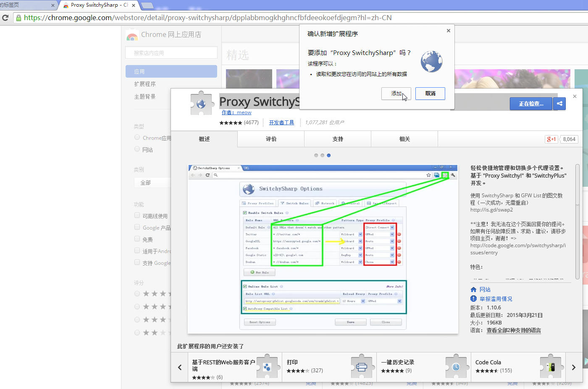
Task: Select the first screenshot carousel dot
Action: 316,155
